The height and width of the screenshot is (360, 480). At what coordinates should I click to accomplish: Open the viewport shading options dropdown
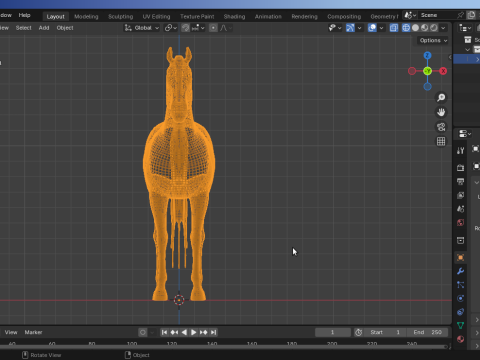(x=443, y=28)
